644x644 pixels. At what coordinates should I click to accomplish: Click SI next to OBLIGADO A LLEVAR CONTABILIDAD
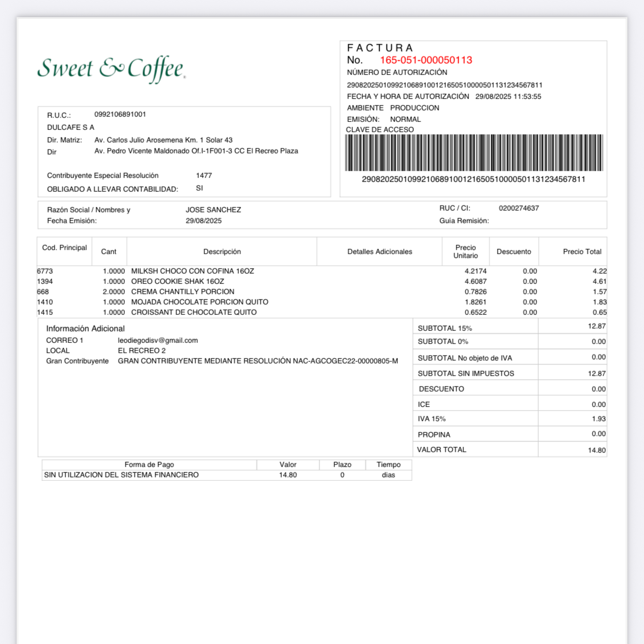pos(200,188)
